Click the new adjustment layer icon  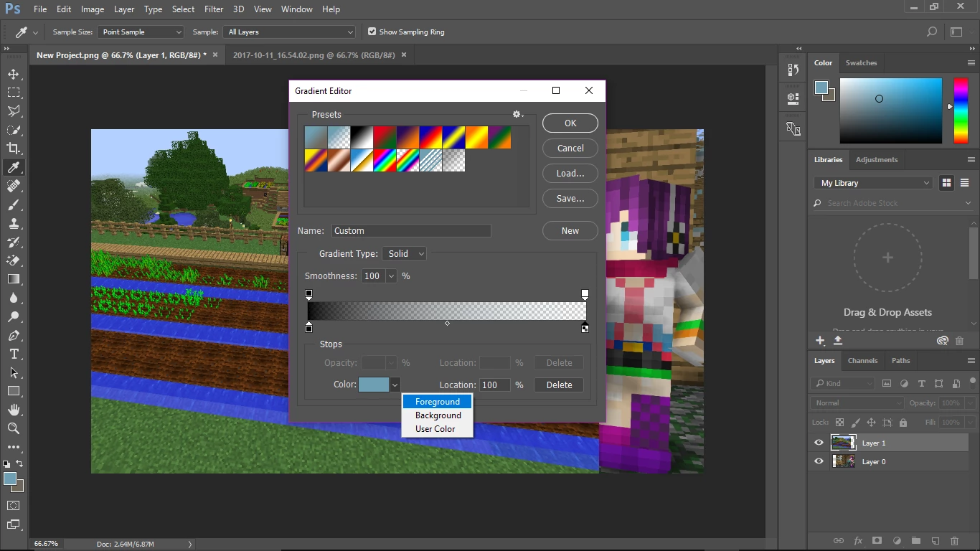point(896,540)
